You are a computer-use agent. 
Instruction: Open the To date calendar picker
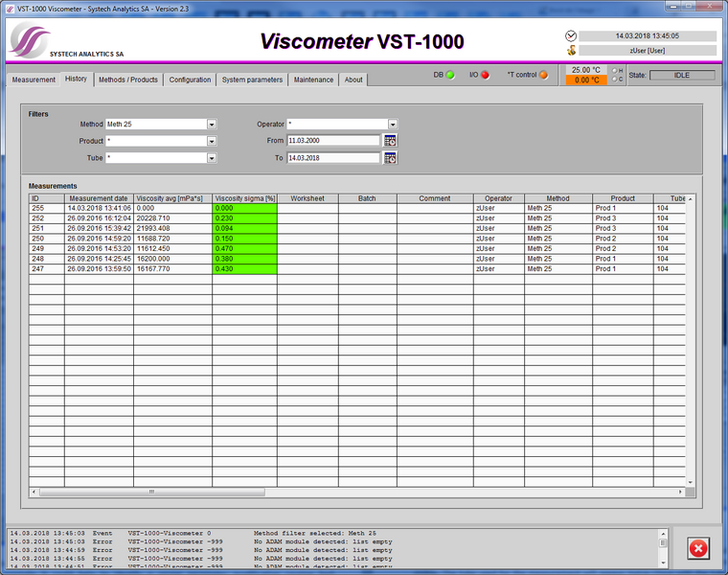click(x=390, y=158)
